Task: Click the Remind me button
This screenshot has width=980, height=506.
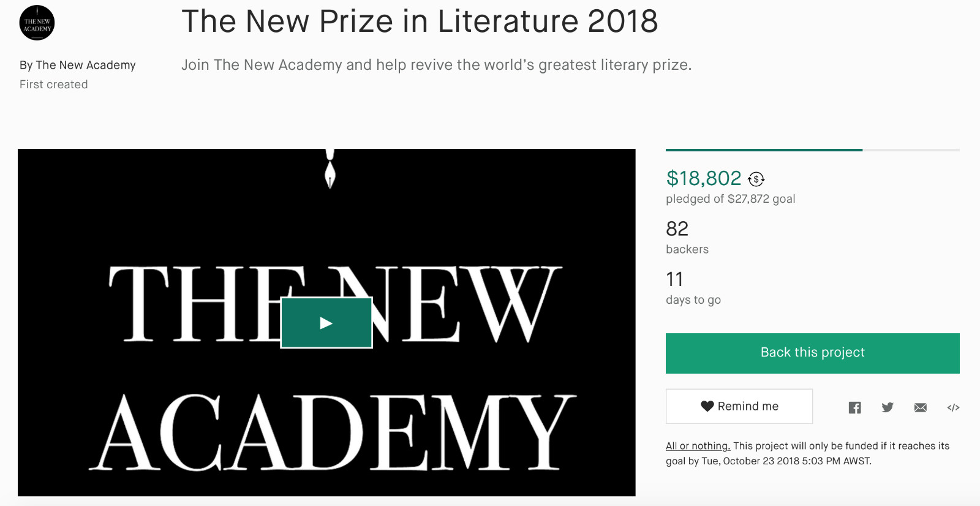Action: click(x=739, y=406)
